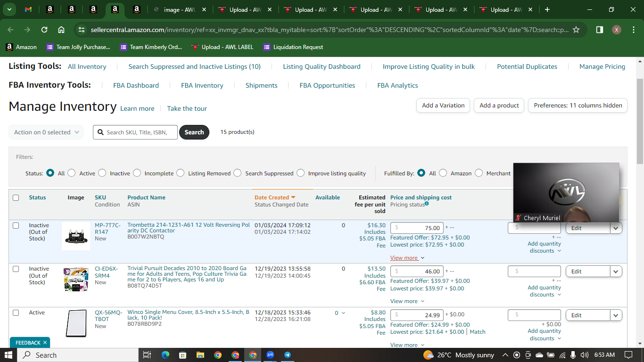The width and height of the screenshot is (644, 362).
Task: Bookmark this page with the star icon
Action: coord(576,30)
